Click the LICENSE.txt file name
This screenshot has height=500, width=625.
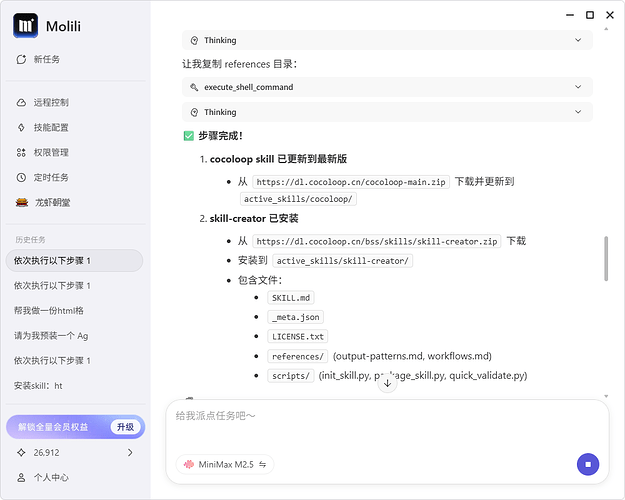coord(297,337)
